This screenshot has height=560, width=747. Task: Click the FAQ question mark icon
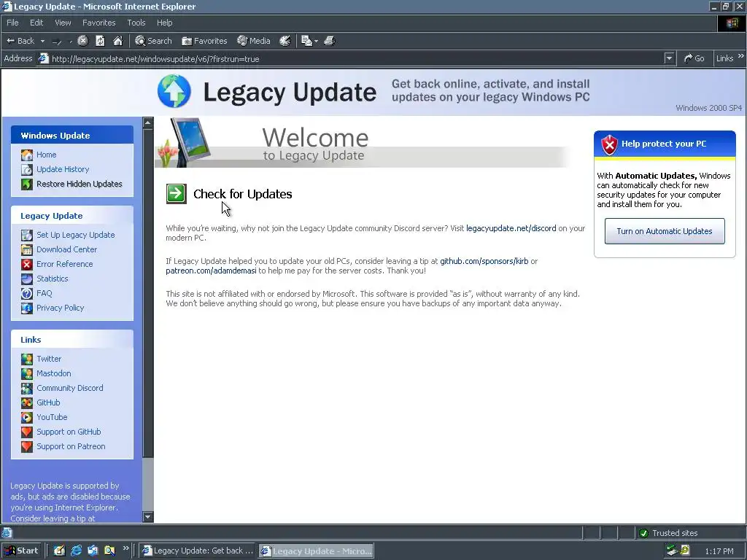[x=27, y=293]
